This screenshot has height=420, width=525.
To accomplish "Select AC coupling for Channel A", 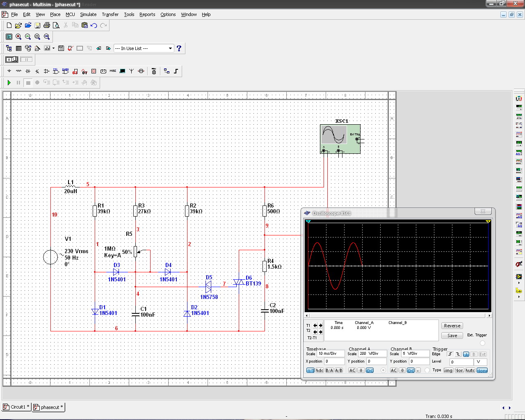I will pyautogui.click(x=352, y=370).
